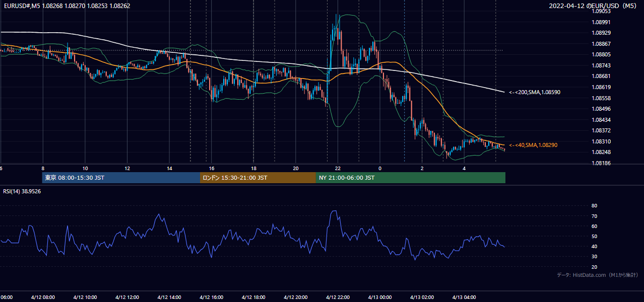644x302 pixels.
Task: Click price axis value 1.08805
Action: [x=601, y=54]
